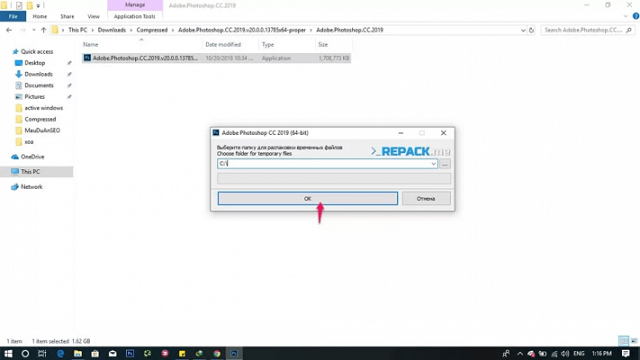
Task: Select the Manage contextual tab
Action: click(x=135, y=5)
